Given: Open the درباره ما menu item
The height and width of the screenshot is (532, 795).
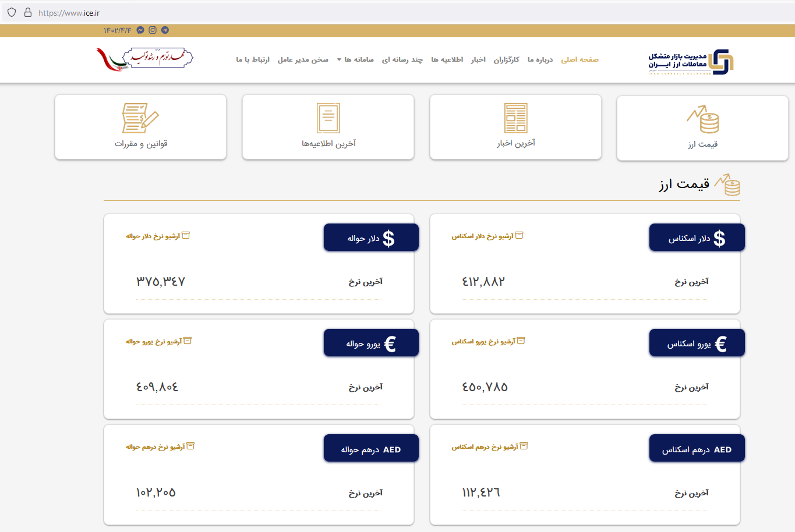Looking at the screenshot, I should (539, 59).
